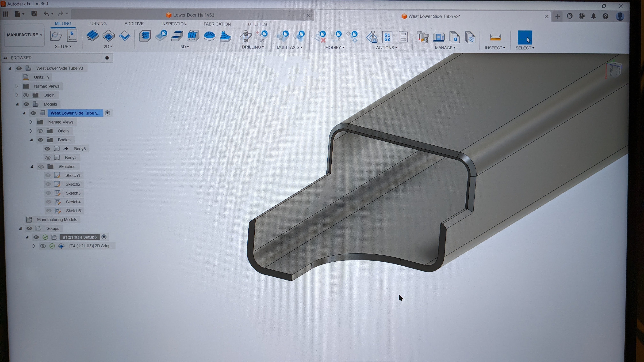Image resolution: width=644 pixels, height=362 pixels.
Task: Click the Drill tool icon
Action: click(246, 36)
